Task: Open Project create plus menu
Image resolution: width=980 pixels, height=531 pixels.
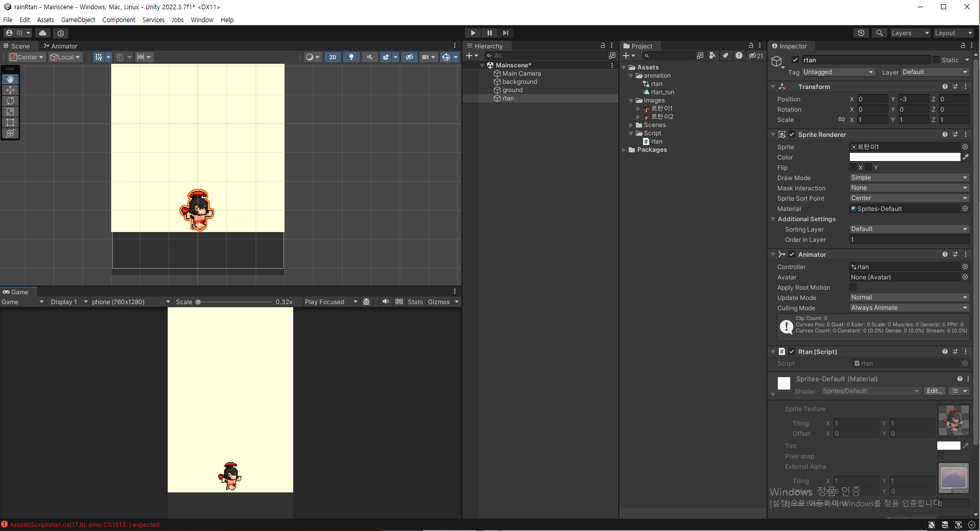Action: [629, 56]
